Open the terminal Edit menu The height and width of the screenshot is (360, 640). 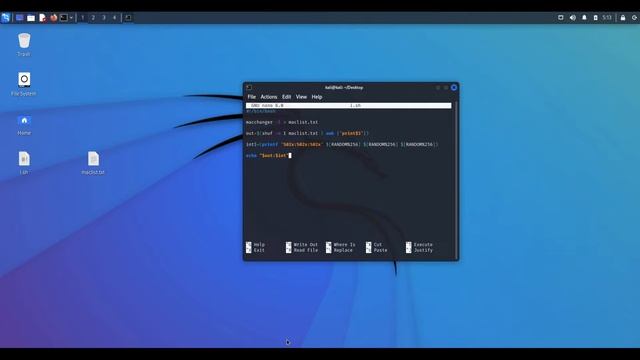[x=287, y=97]
